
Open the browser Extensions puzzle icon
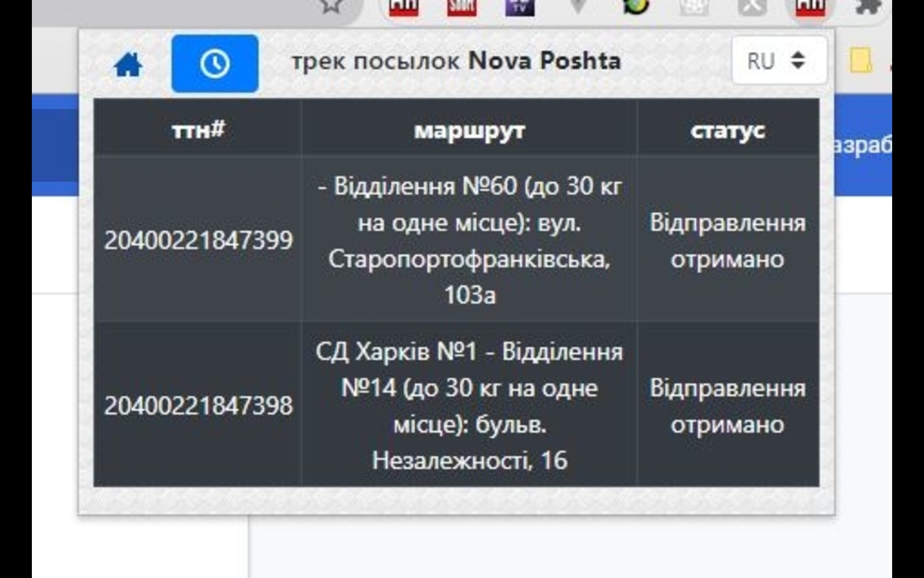point(868,7)
